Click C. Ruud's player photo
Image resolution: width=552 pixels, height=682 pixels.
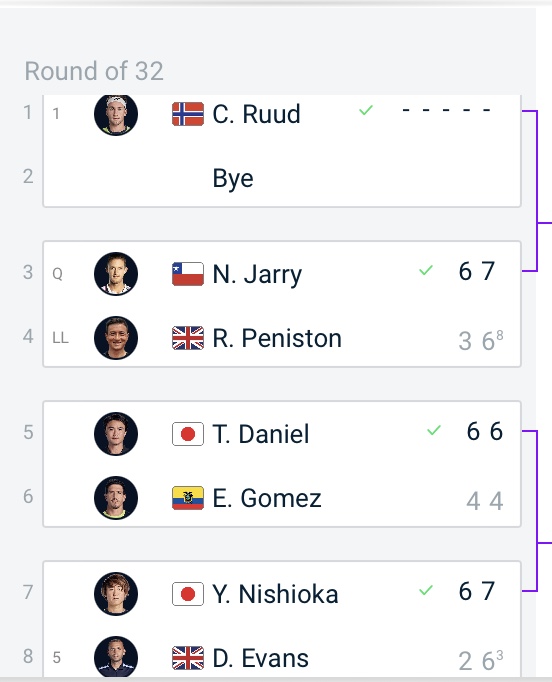coord(116,115)
